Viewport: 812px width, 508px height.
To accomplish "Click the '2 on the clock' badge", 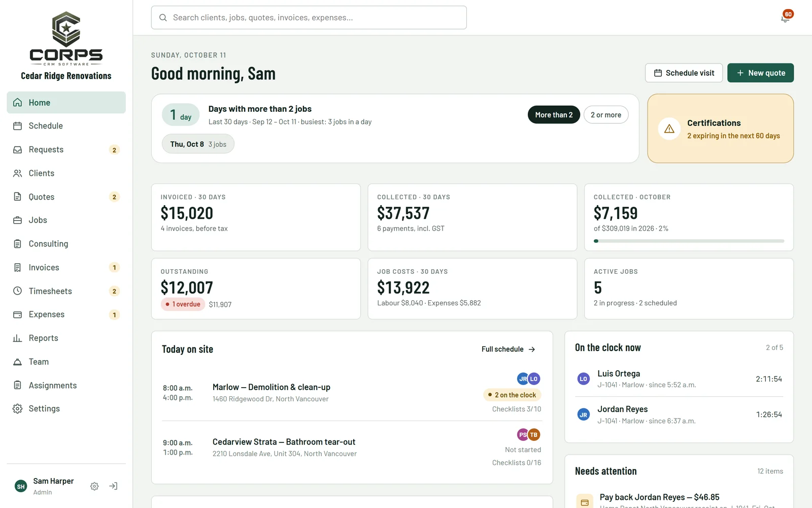I will [512, 395].
